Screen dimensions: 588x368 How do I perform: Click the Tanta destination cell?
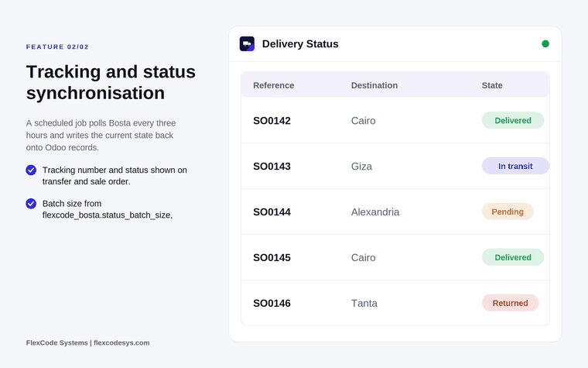point(364,303)
